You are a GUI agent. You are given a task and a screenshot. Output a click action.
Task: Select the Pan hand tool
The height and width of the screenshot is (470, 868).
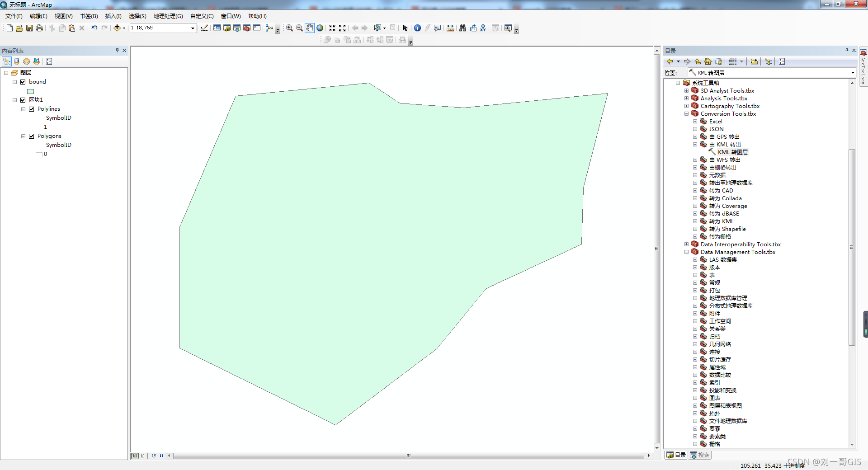(x=310, y=28)
